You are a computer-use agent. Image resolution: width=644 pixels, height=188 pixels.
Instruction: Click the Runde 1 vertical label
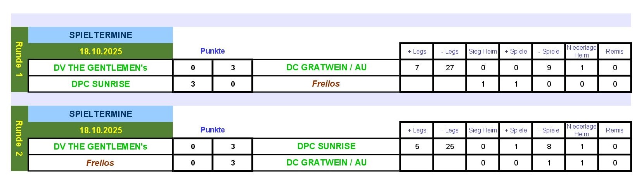[x=19, y=59]
